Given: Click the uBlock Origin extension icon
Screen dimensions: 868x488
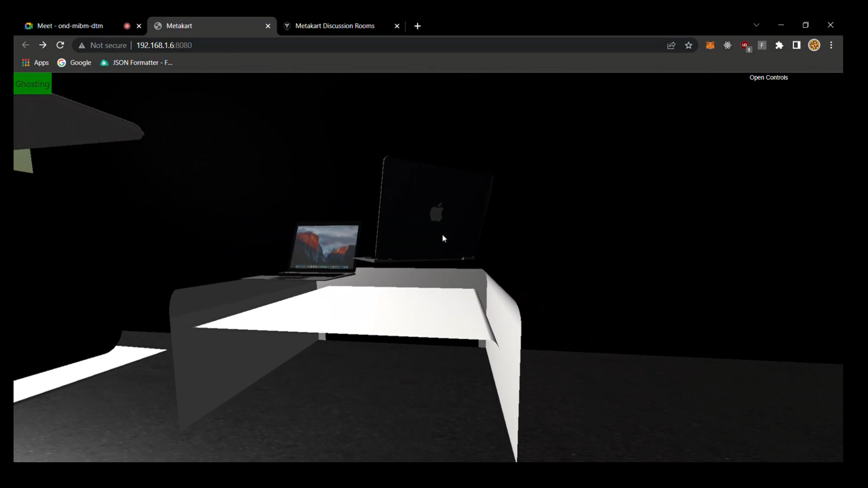Looking at the screenshot, I should [x=745, y=45].
